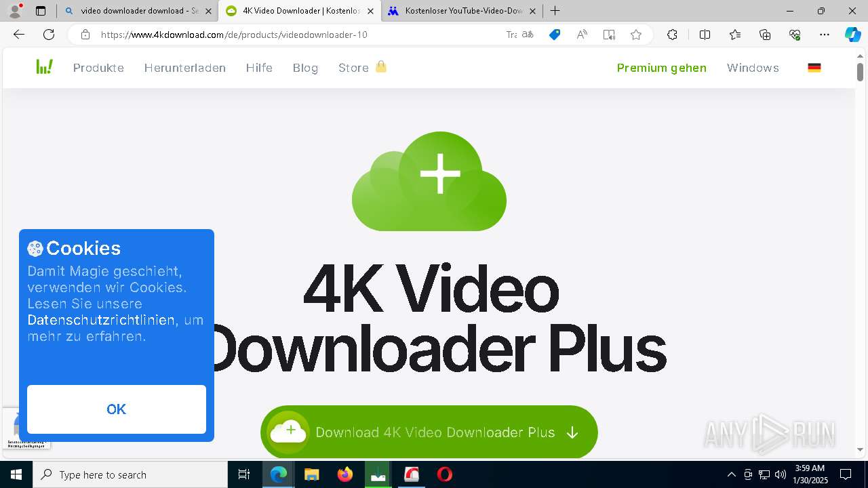The width and height of the screenshot is (868, 488).
Task: Close the video downloader search tab
Action: coord(208,11)
